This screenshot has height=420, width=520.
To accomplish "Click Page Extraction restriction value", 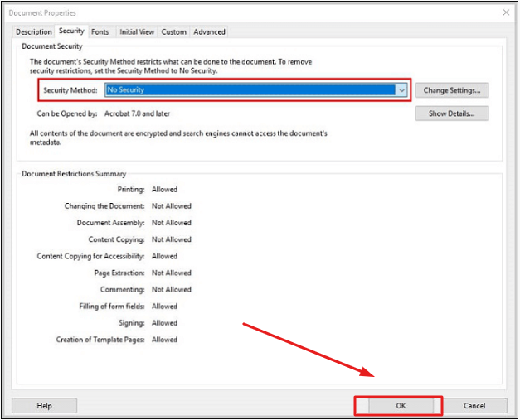I will pos(172,273).
